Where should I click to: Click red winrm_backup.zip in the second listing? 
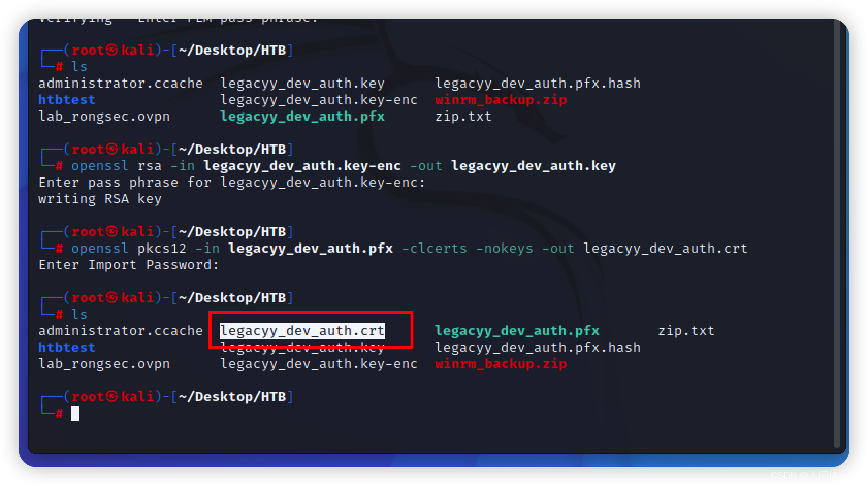pyautogui.click(x=501, y=364)
